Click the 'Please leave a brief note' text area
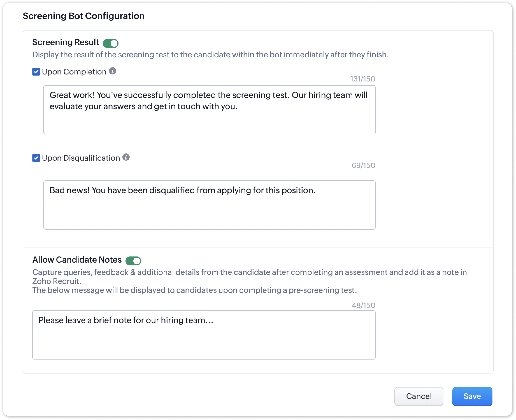 coord(204,335)
